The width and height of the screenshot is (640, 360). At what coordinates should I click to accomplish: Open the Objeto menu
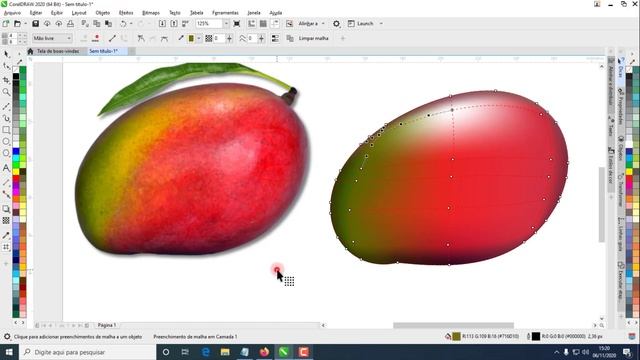(x=102, y=13)
